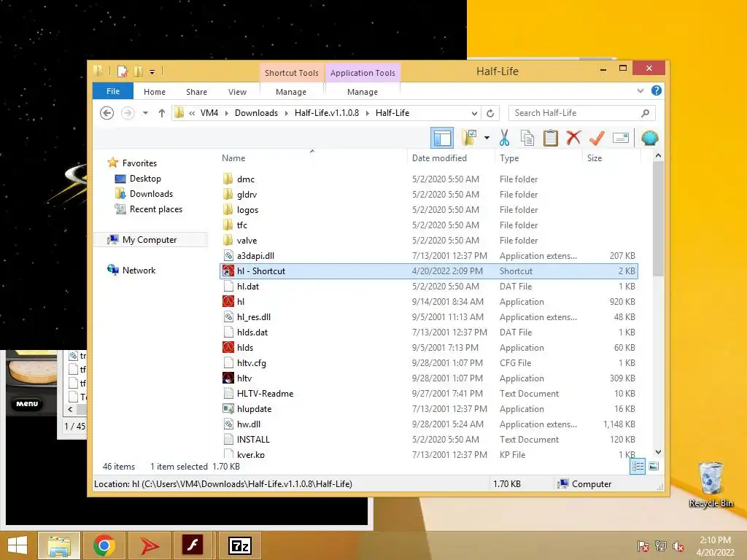This screenshot has height=560, width=747.
Task: Open the Windows Start button
Action: [x=18, y=545]
